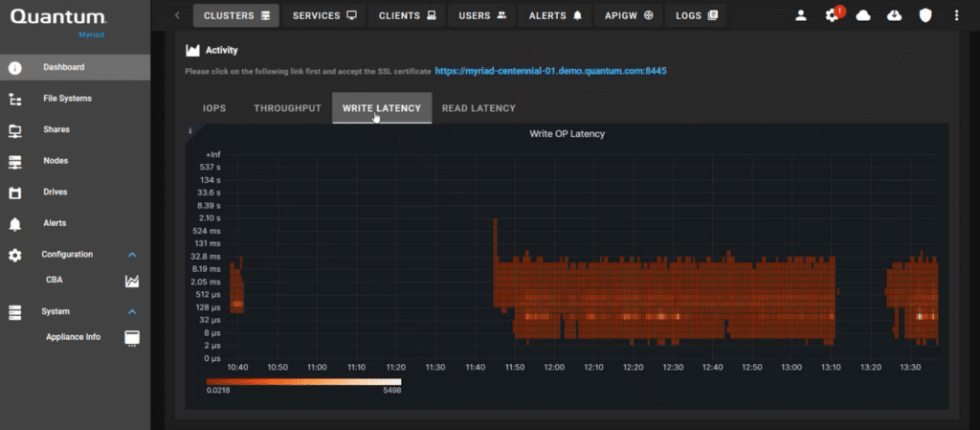Click the Appliance Info window icon

[x=132, y=338]
